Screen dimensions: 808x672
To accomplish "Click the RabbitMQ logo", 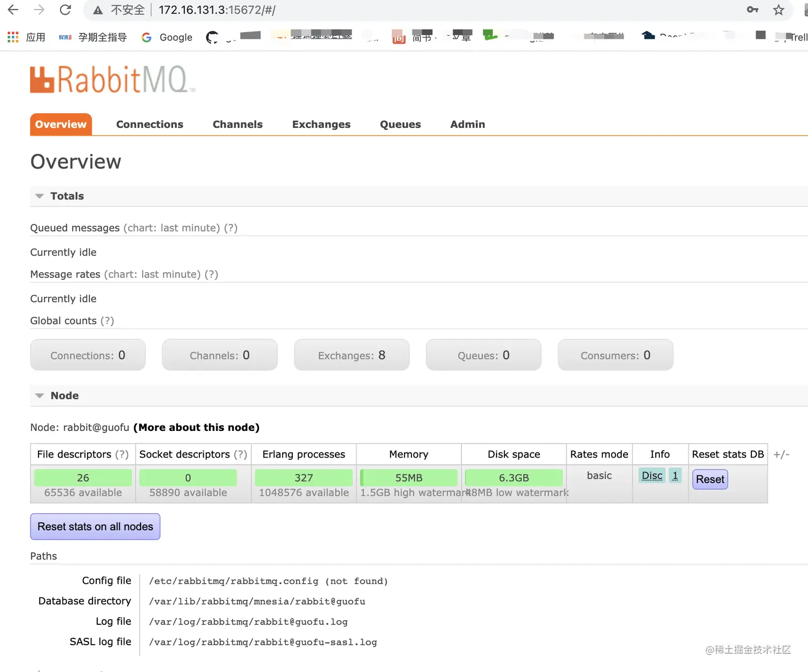I will 112,79.
